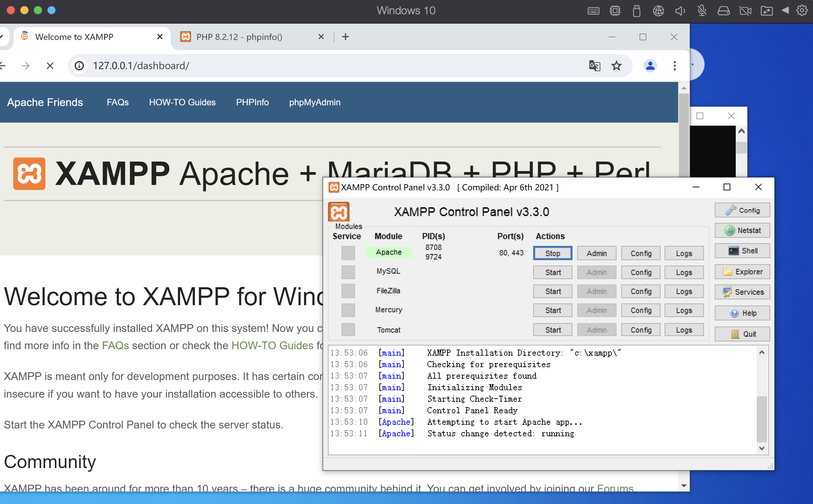Click the Translate page icon in address bar
The width and height of the screenshot is (813, 504).
click(595, 66)
